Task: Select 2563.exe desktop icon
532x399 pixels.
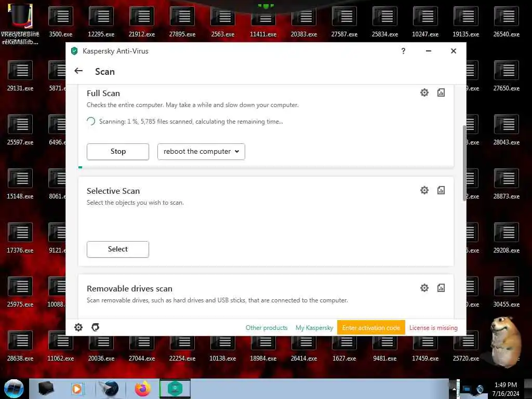Action: coord(222,22)
